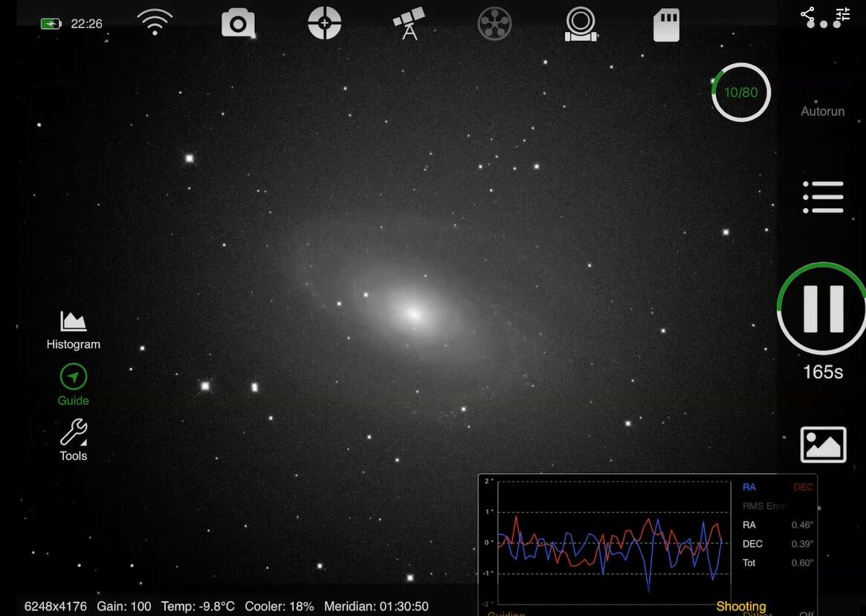Tap the DEC RMS value 0.39"
This screenshot has height=616, width=866.
(x=802, y=544)
